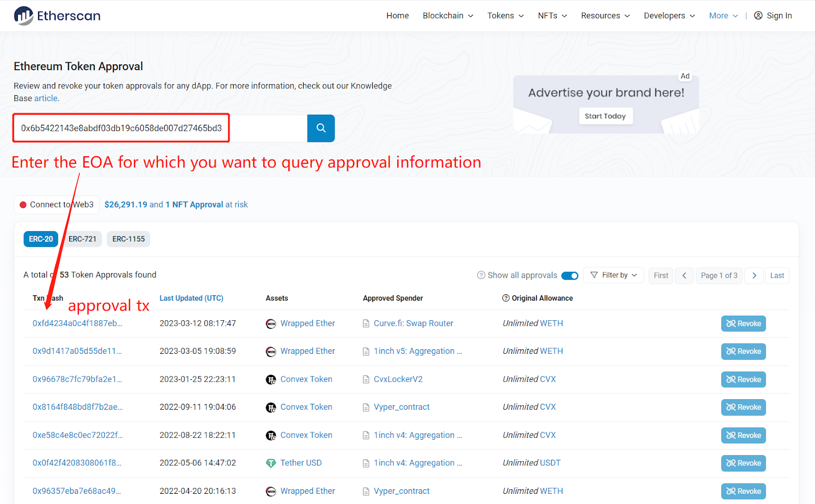Expand the Blockchain menu
The image size is (815, 504).
pos(448,16)
